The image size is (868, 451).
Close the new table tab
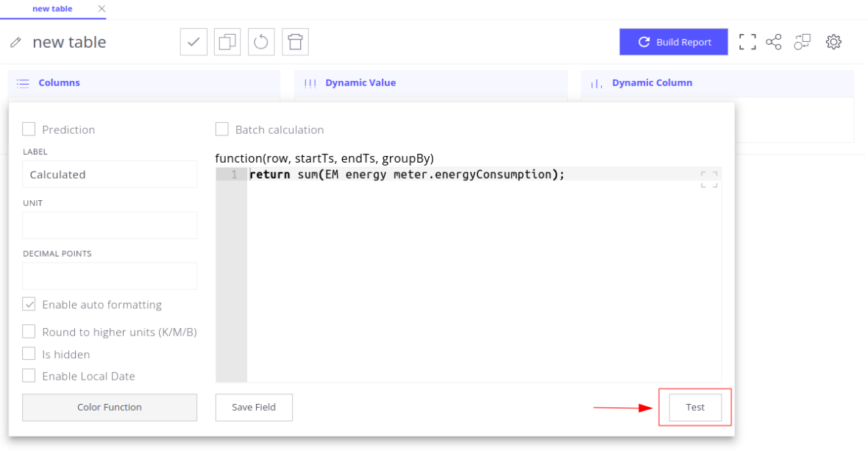pyautogui.click(x=102, y=9)
